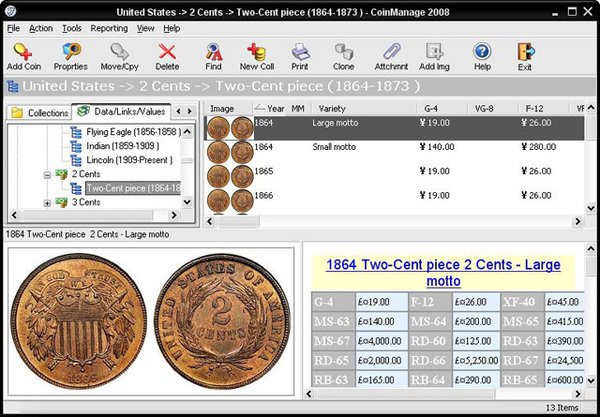Viewport: 600px width, 417px height.
Task: Open the Find tool
Action: point(213,56)
